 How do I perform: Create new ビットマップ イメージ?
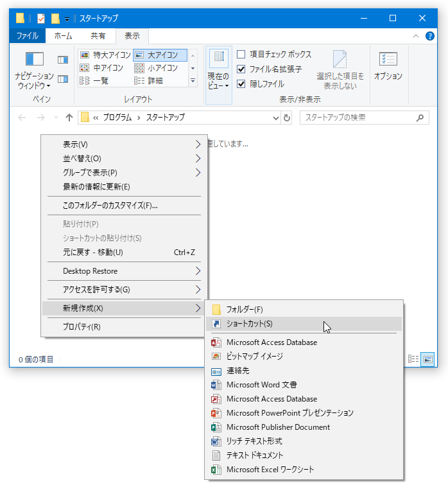304,356
